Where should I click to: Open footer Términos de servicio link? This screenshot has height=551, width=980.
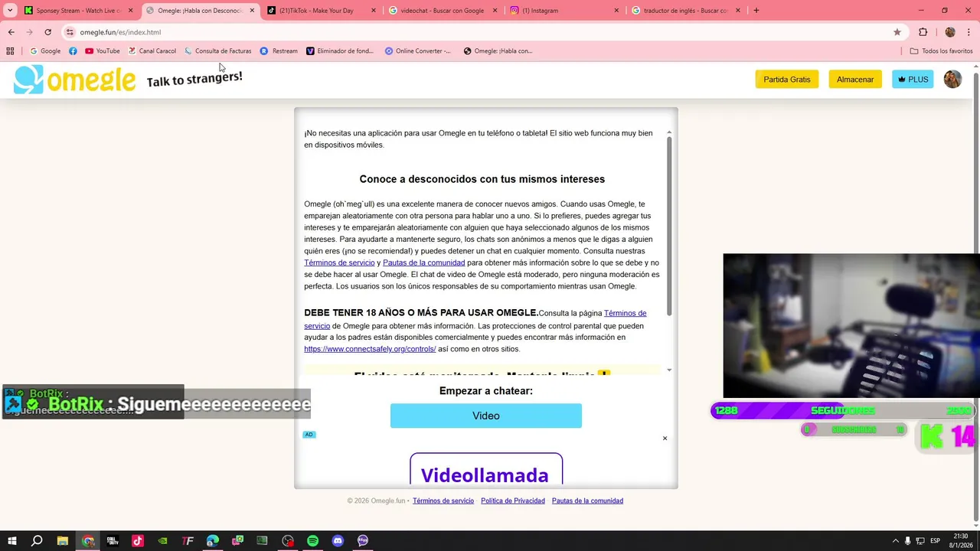(443, 500)
